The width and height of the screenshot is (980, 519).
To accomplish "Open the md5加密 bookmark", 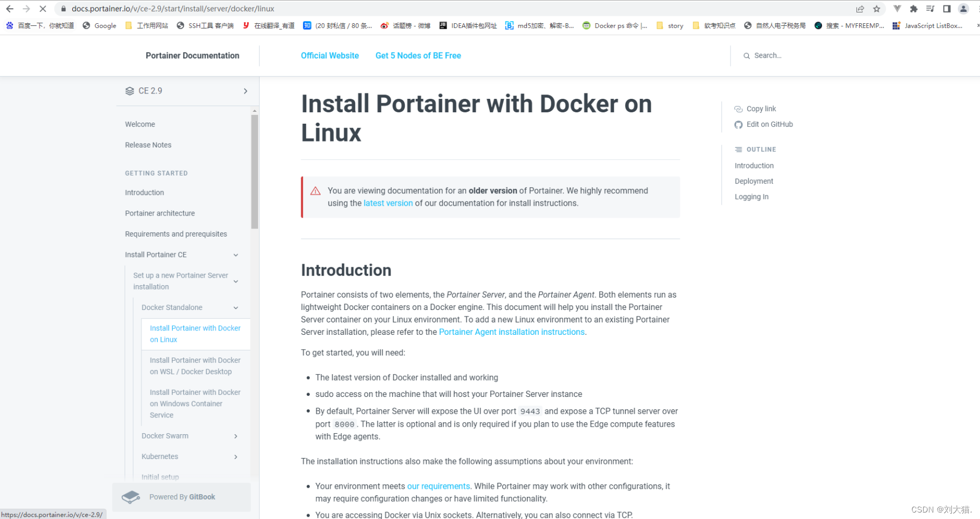I will pyautogui.click(x=539, y=25).
